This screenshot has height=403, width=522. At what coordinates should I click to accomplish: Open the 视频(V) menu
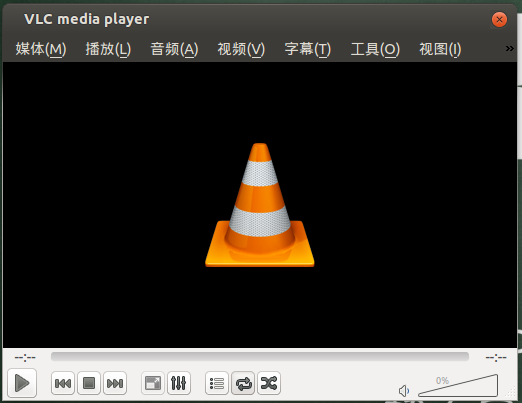[x=241, y=49]
